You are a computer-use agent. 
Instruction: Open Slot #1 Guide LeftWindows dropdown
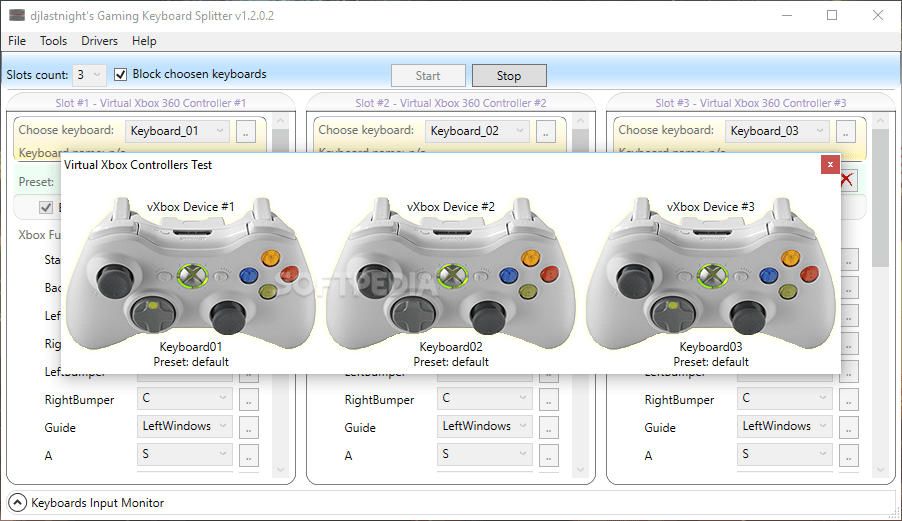[x=185, y=426]
